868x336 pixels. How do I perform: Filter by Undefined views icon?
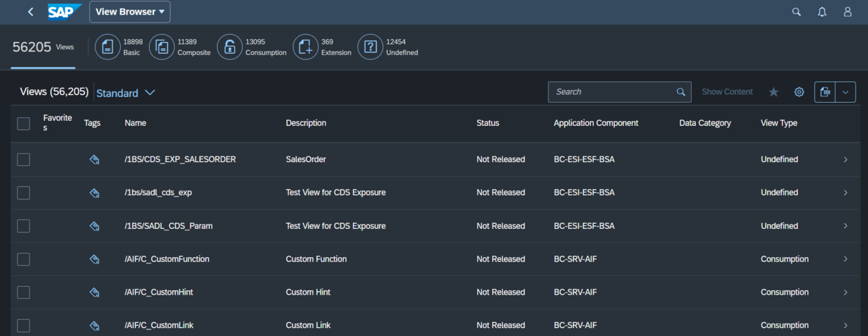tap(370, 47)
